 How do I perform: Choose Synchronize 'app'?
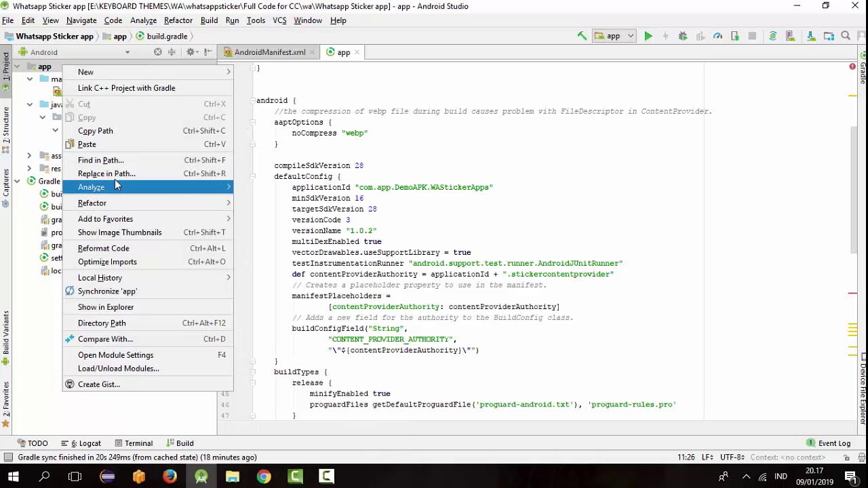click(148, 291)
